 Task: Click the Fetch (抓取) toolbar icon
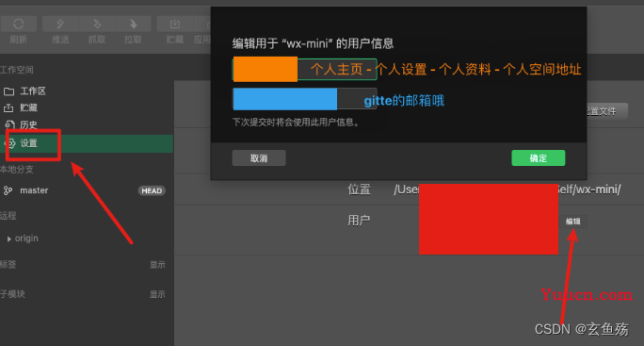97,24
